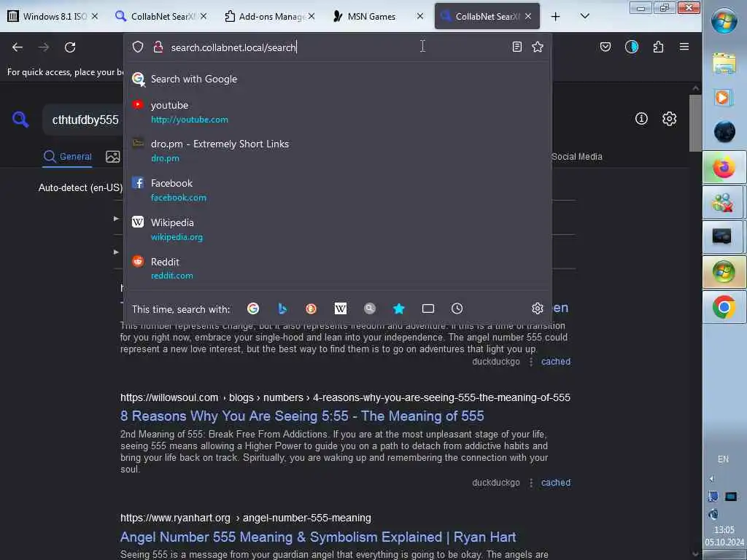
Task: Open the SearXNG info circle icon
Action: coord(641,119)
